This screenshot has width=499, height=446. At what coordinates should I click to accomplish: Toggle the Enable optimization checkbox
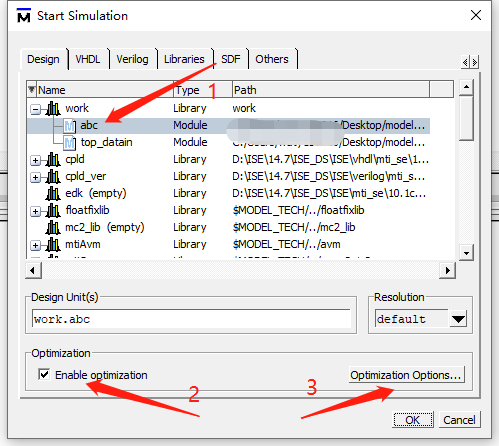[x=44, y=374]
